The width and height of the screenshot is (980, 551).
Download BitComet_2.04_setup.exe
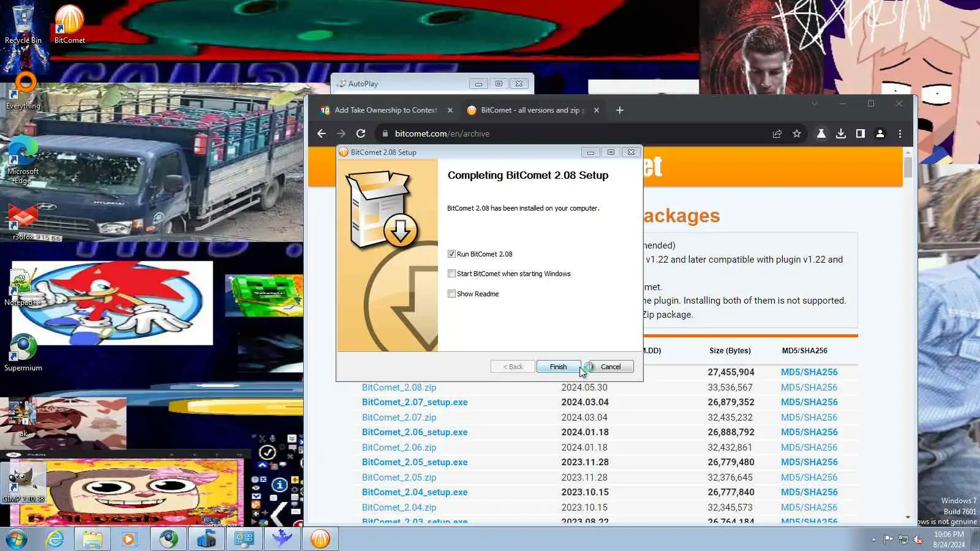tap(415, 492)
